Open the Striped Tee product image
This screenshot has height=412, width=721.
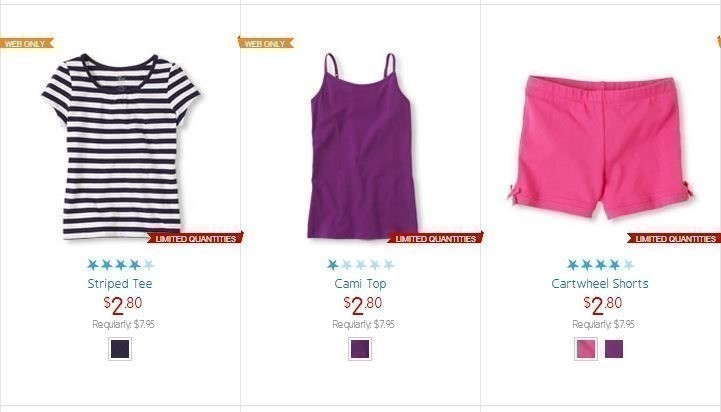click(x=120, y=146)
